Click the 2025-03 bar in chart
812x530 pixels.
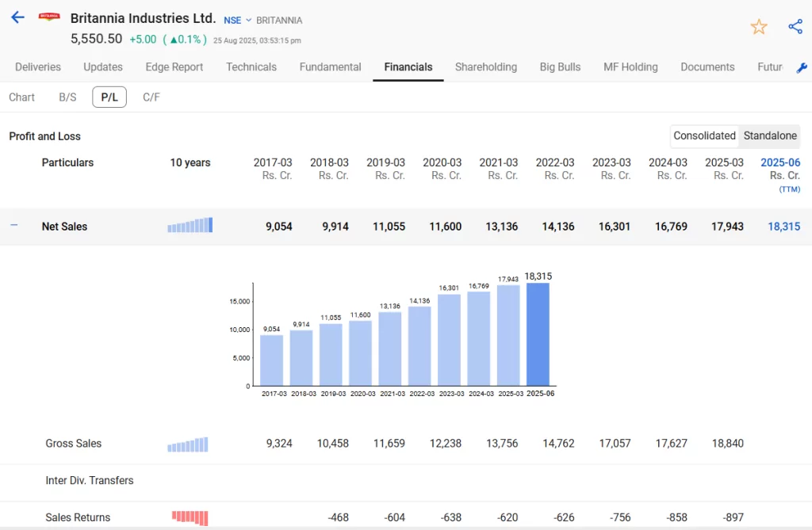[x=508, y=335]
